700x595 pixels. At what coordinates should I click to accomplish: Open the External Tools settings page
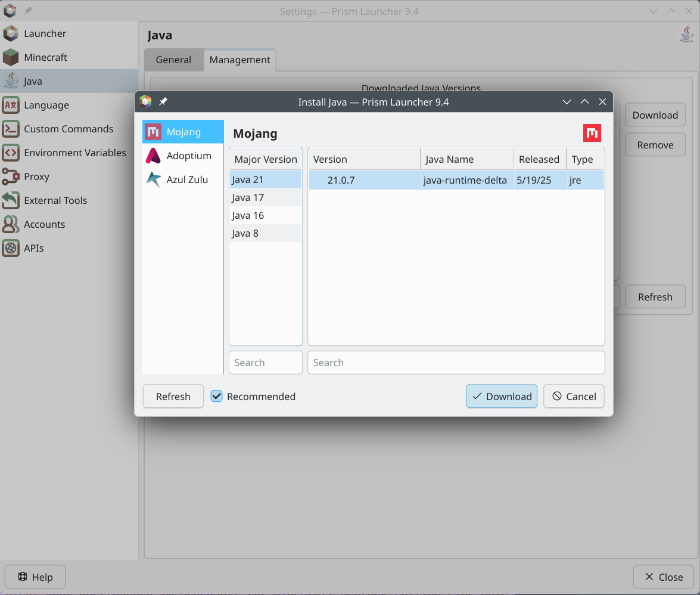pyautogui.click(x=55, y=200)
